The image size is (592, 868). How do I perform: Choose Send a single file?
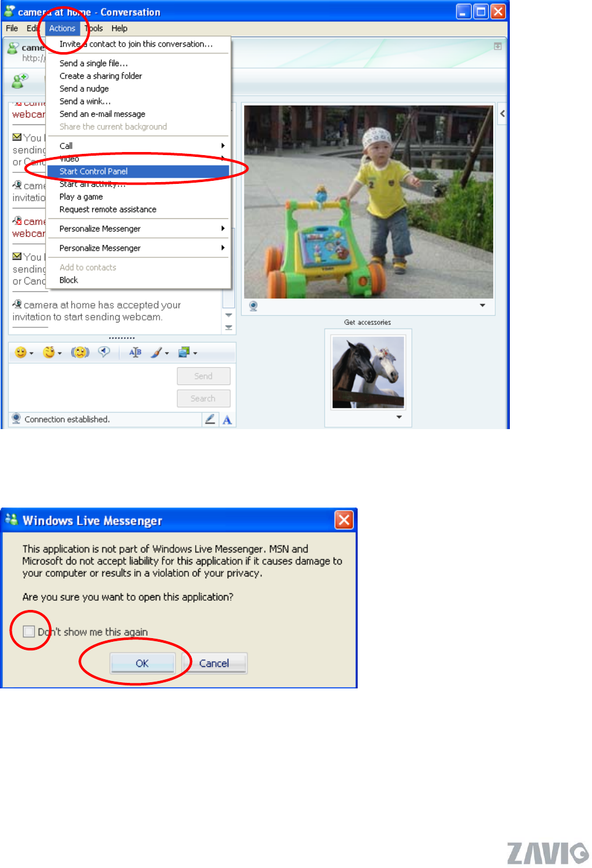[x=94, y=63]
